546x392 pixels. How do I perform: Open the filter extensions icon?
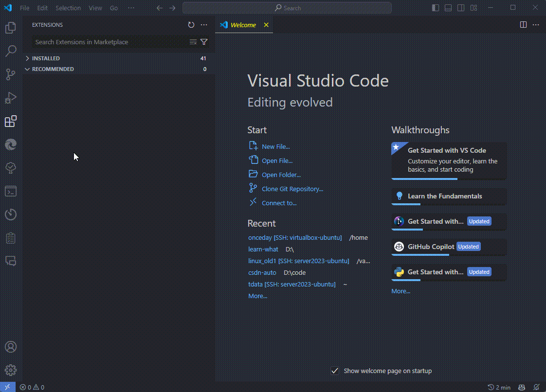click(x=204, y=42)
